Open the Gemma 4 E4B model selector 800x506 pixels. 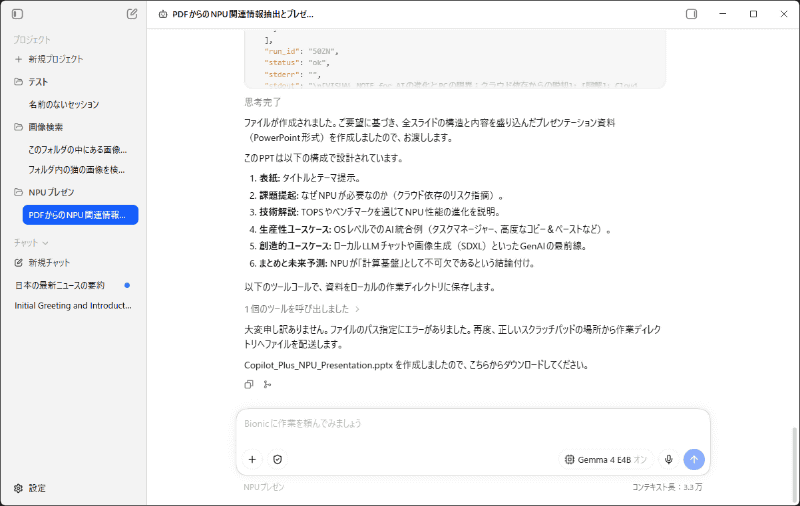(x=605, y=460)
